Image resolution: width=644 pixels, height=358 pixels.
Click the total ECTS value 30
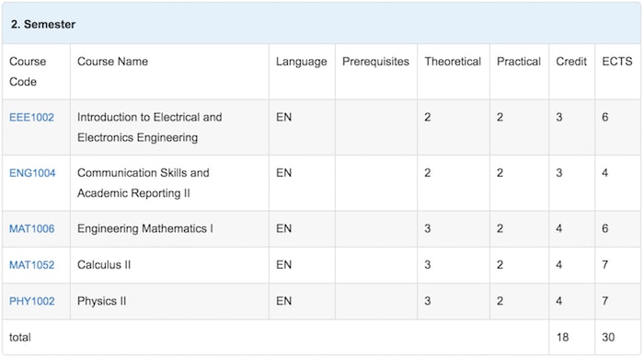point(608,338)
